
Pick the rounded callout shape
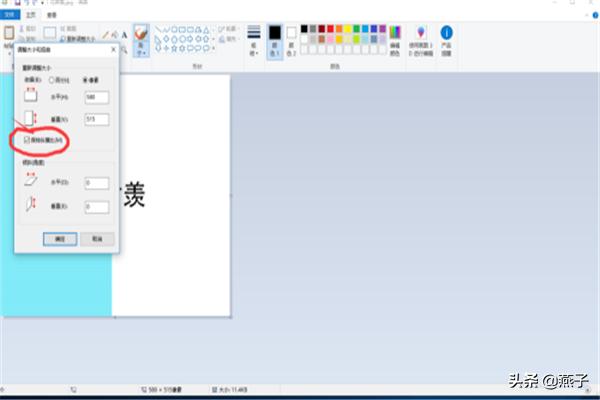click(x=190, y=49)
